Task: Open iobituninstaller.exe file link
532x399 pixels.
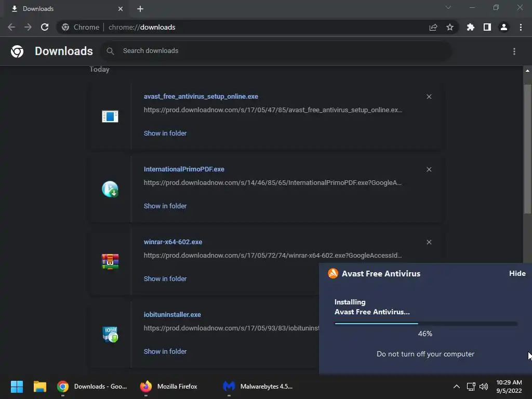Action: 172,314
